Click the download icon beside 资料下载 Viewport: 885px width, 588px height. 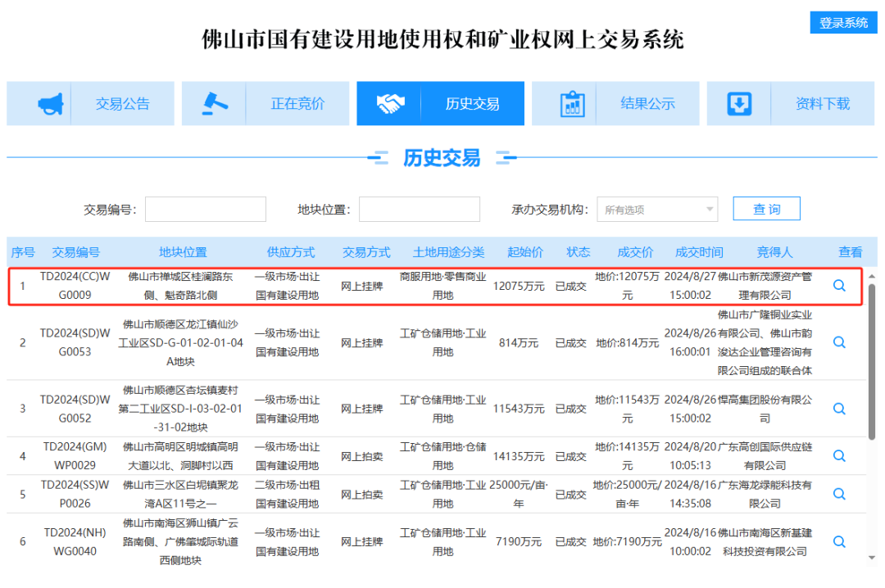pos(740,104)
